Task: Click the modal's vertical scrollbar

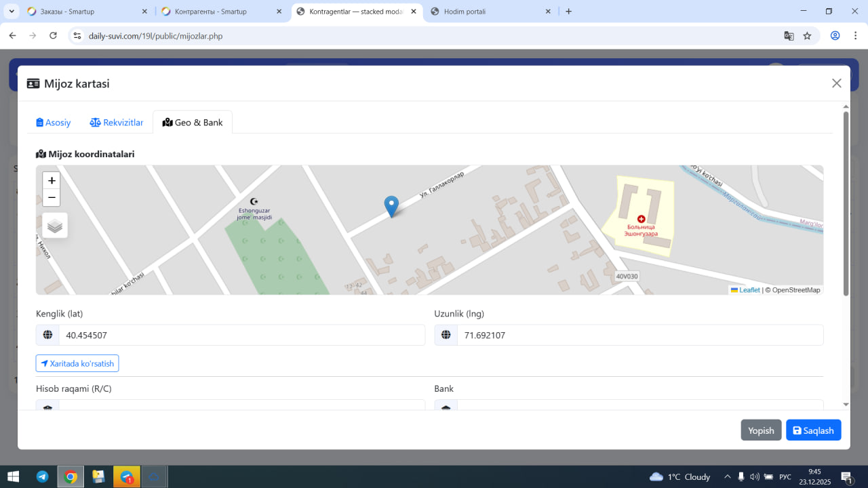Action: [x=846, y=203]
